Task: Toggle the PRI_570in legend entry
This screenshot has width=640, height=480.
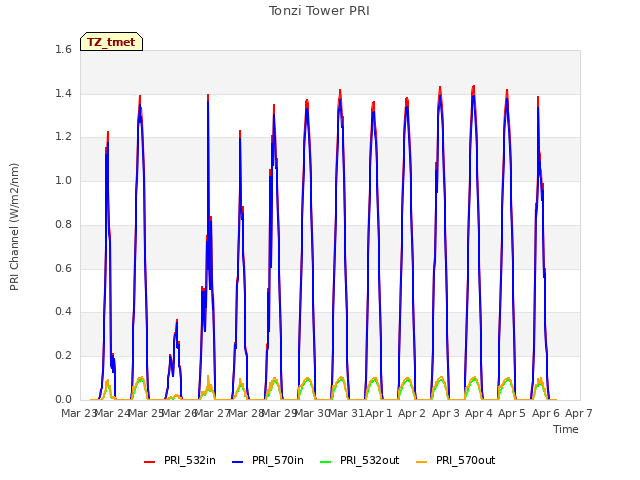Action: point(268,460)
